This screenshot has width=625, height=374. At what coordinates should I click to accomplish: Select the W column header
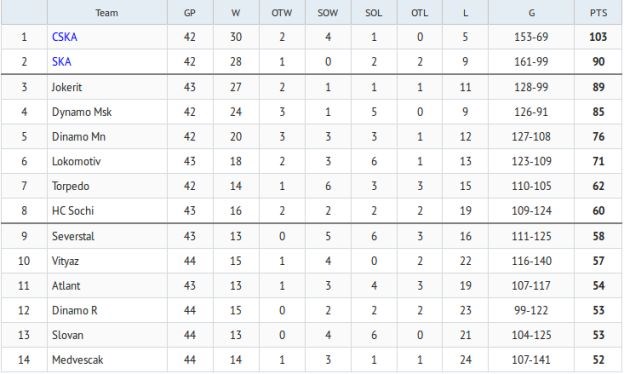[236, 13]
